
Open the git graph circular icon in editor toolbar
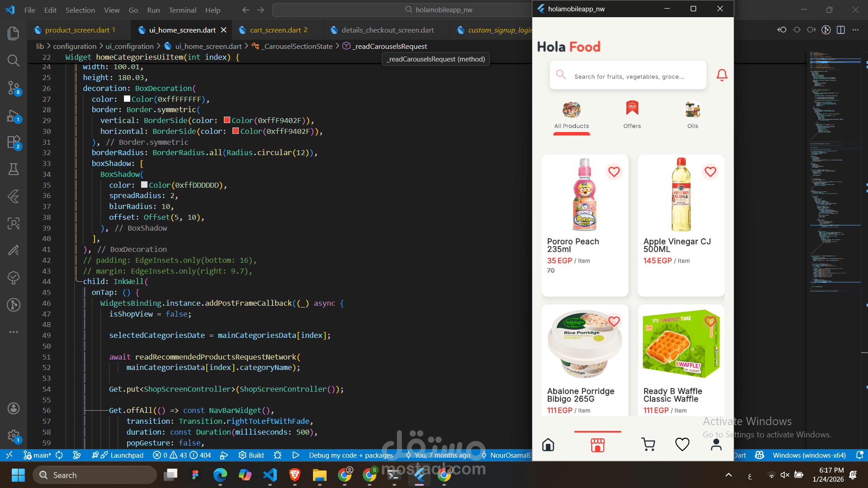(826, 30)
